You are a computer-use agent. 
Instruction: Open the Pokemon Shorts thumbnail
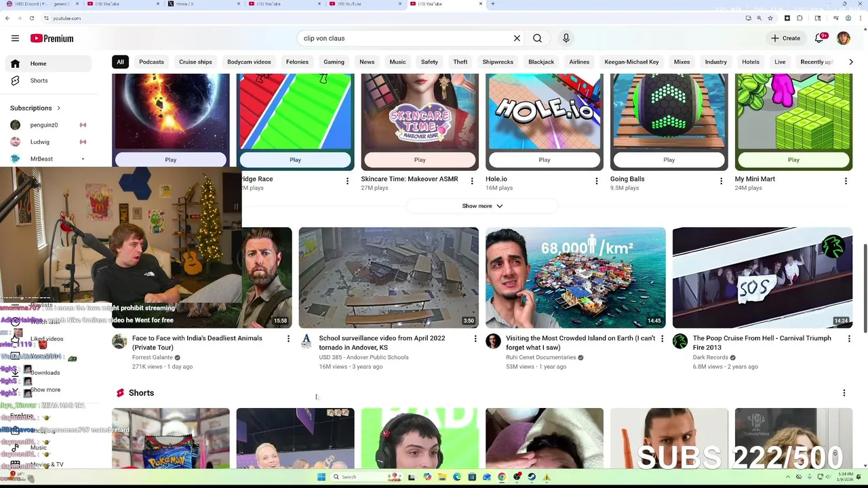171,438
